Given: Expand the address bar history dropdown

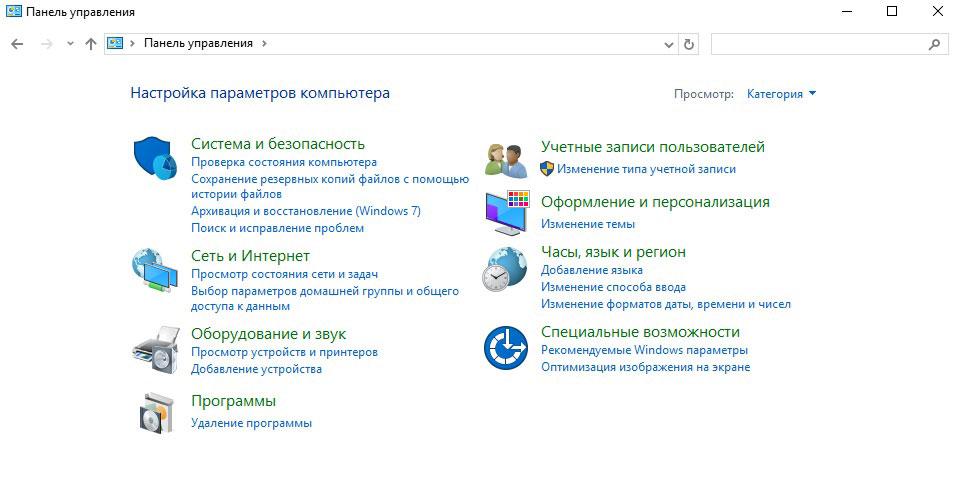Looking at the screenshot, I should [669, 44].
